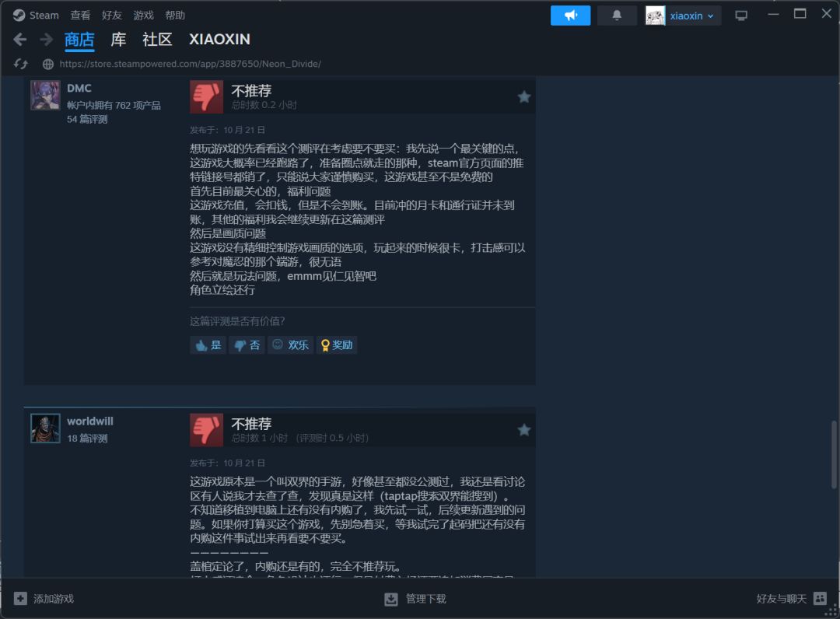Open 管理下载 downloads manager

(426, 599)
